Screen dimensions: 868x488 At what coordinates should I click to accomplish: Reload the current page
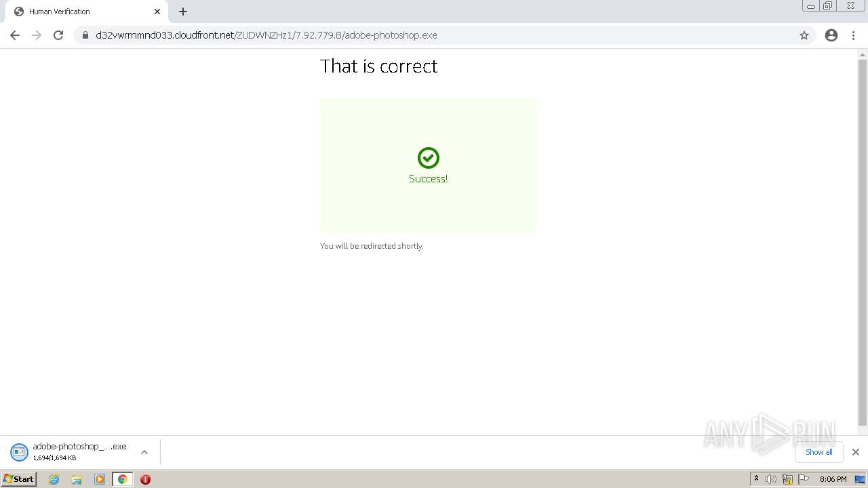click(x=58, y=35)
